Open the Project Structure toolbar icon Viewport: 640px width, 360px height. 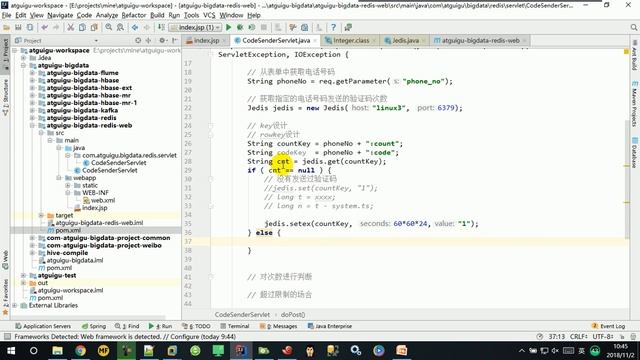coord(304,27)
